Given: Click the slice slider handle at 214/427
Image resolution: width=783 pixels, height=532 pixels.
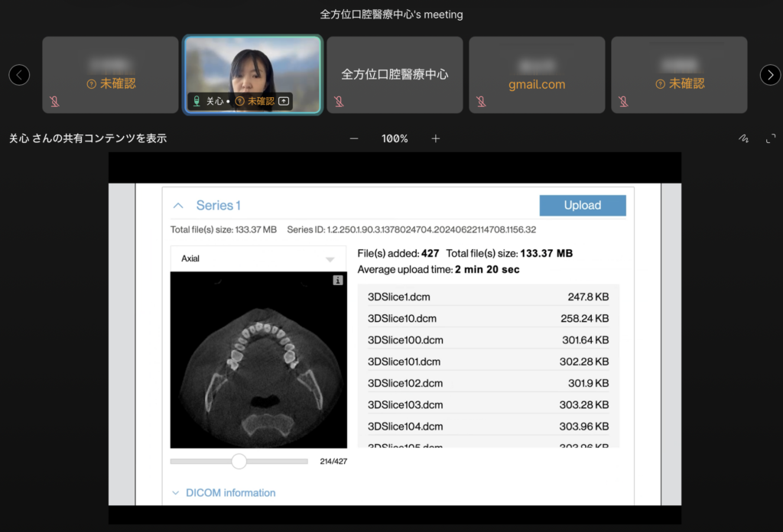Looking at the screenshot, I should point(239,461).
